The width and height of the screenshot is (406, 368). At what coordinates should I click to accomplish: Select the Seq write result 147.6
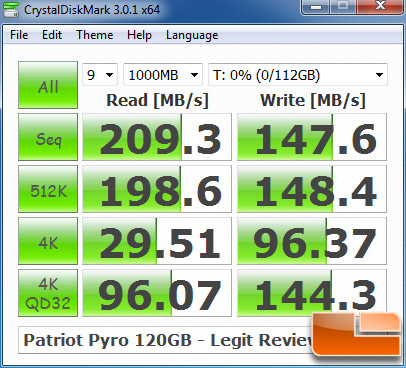tap(312, 137)
